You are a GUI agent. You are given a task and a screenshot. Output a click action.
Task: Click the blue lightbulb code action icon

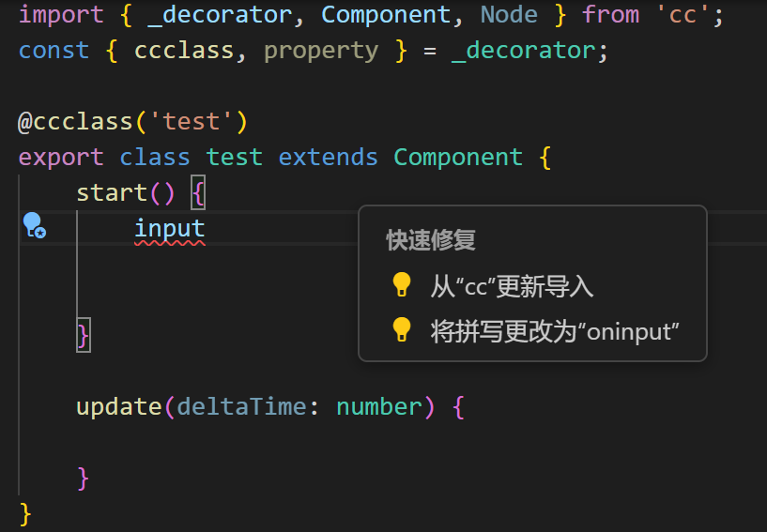[33, 225]
